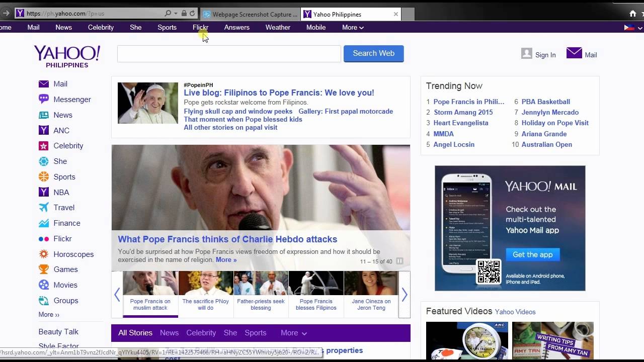Switch to the Webpage Screenshot Capture tab
644x362 pixels.
pos(251,14)
